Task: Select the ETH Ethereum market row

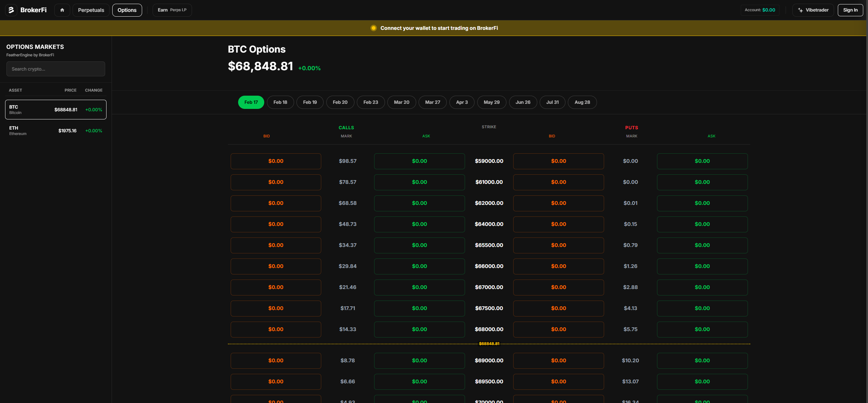Action: click(55, 131)
